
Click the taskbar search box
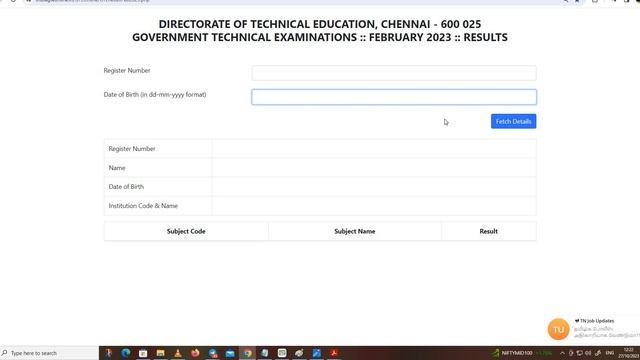pos(49,353)
